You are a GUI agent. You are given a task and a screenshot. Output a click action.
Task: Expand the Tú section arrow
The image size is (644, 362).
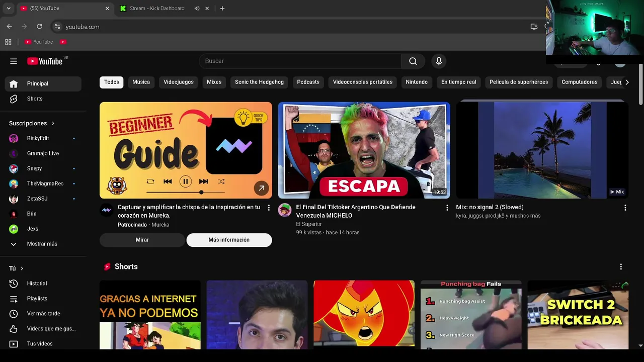22,268
